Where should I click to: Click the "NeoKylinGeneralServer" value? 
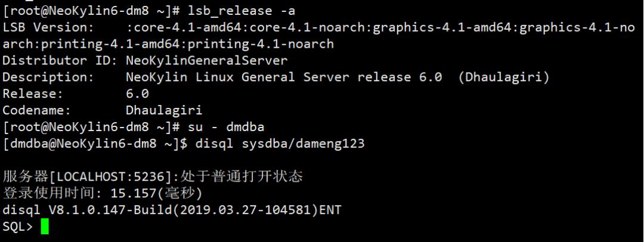point(207,61)
